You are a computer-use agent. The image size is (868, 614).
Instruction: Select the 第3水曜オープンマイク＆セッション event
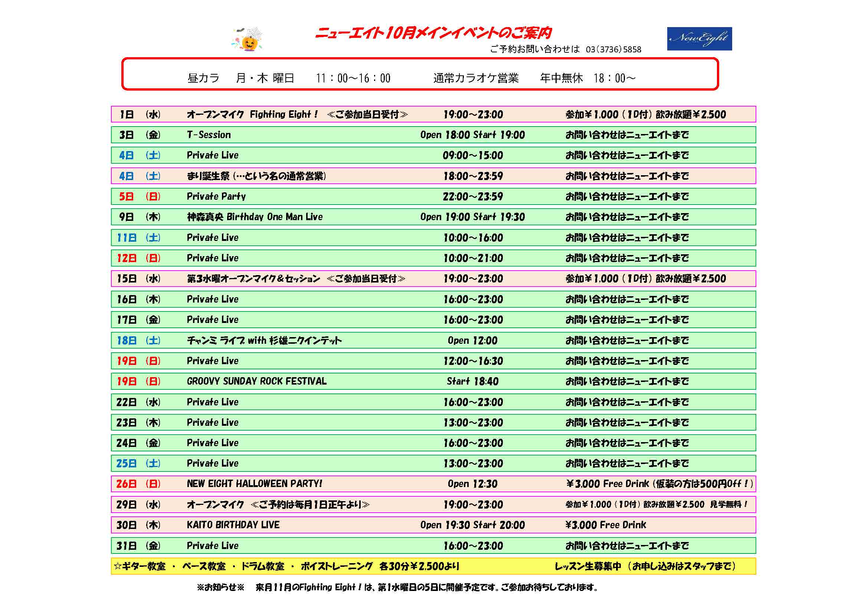[x=253, y=279]
